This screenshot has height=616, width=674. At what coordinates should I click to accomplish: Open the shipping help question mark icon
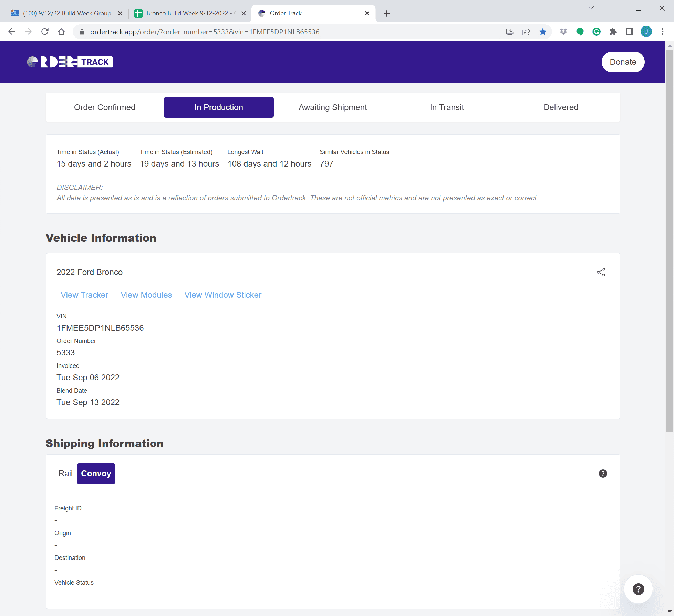[603, 474]
